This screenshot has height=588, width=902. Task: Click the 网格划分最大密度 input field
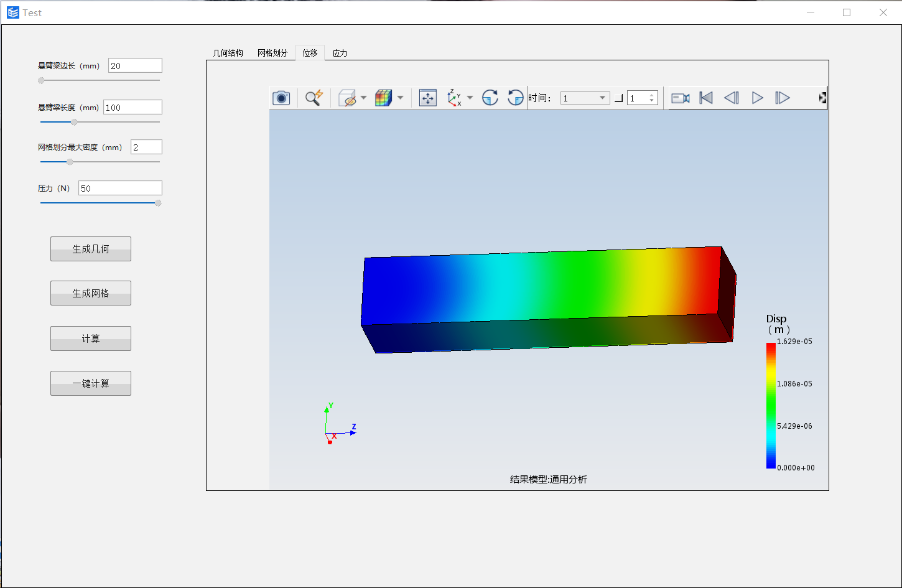pos(146,147)
